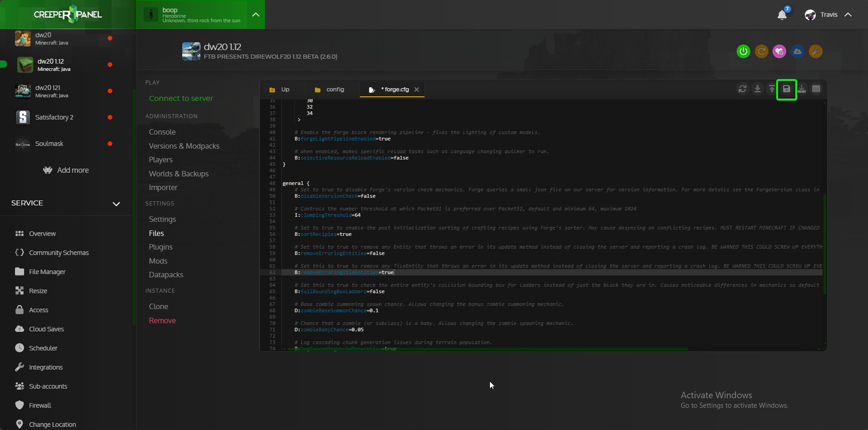Viewport: 868px width, 430px height.
Task: Select the dw20 1.12 server entry
Action: point(66,65)
